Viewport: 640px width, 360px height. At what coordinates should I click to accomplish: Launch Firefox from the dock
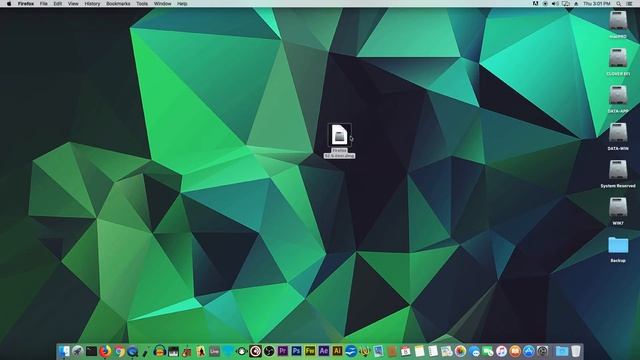[105, 351]
